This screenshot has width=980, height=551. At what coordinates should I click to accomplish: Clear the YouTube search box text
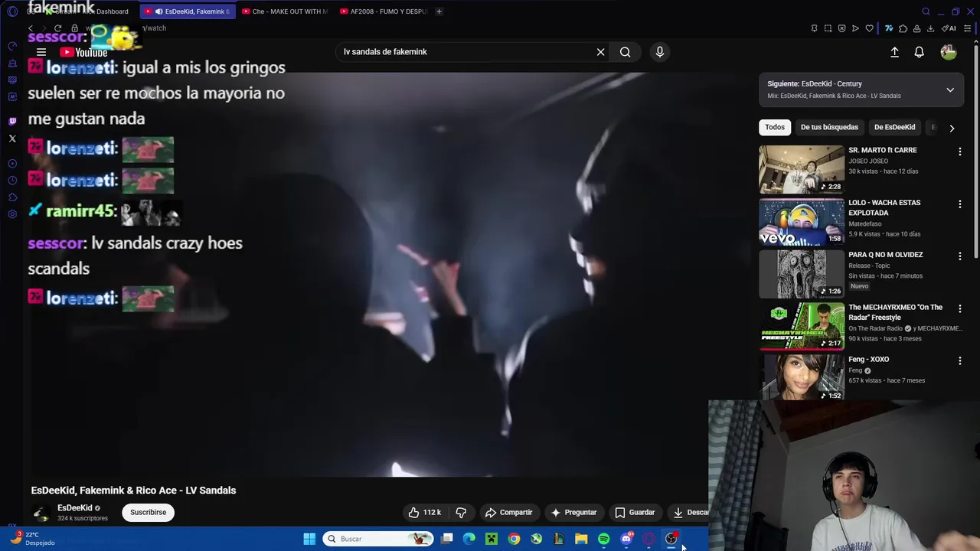coord(600,52)
